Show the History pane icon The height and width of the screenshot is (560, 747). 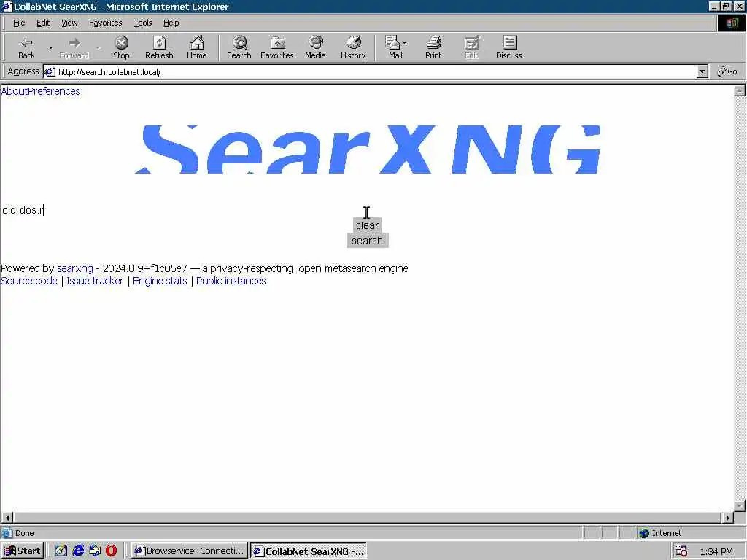tap(353, 47)
